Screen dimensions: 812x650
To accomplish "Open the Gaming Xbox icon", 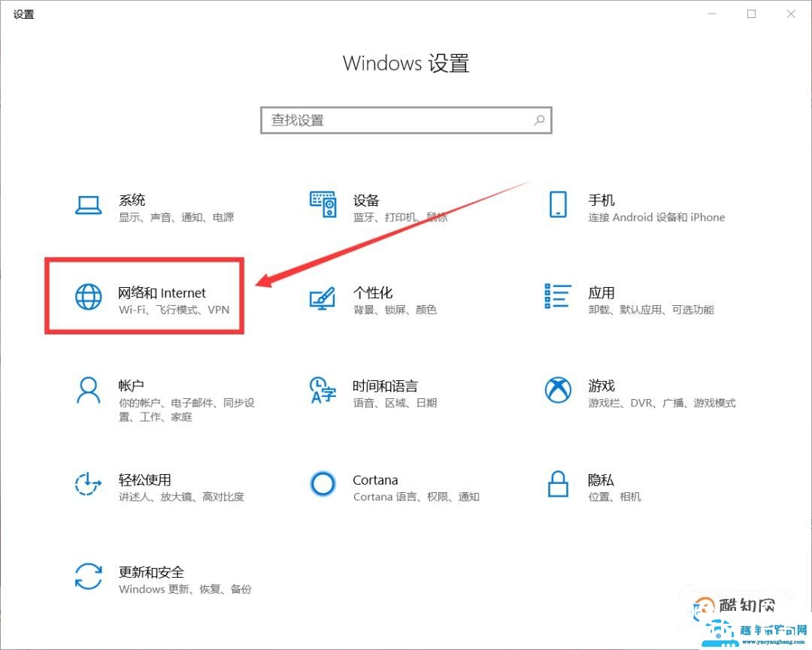I will [558, 390].
